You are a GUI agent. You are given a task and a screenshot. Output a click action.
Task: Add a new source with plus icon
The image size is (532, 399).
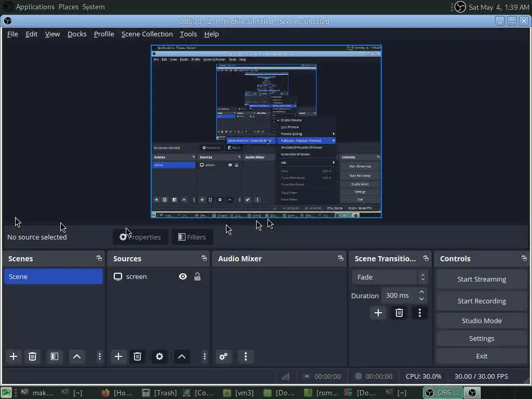(118, 356)
